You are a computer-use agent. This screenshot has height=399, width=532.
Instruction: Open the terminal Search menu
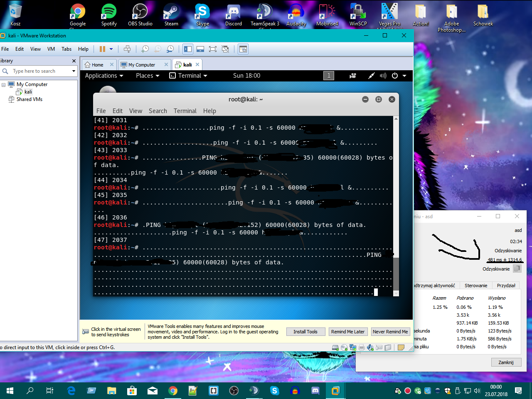click(158, 111)
